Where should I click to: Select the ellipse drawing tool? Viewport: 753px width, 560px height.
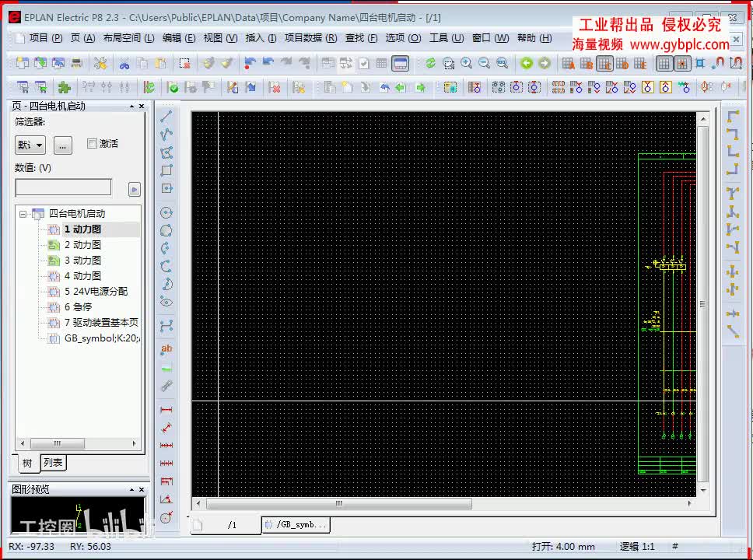(x=166, y=302)
